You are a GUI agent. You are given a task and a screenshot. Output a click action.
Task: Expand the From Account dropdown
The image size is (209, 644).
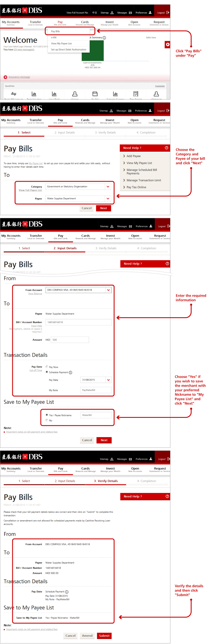pyautogui.click(x=108, y=290)
